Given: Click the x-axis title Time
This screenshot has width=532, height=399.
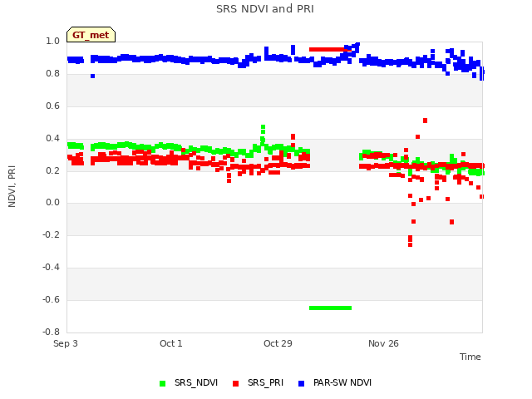Looking at the screenshot, I should click(470, 357).
